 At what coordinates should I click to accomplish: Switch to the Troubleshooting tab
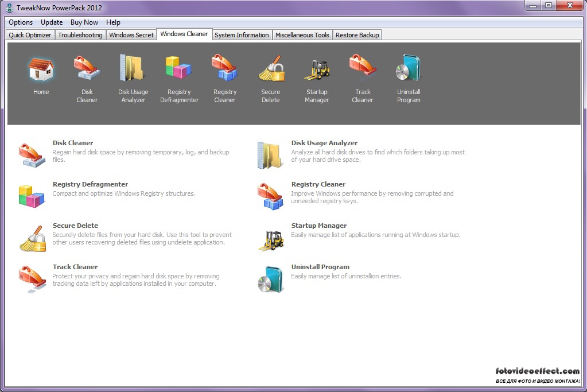click(80, 35)
